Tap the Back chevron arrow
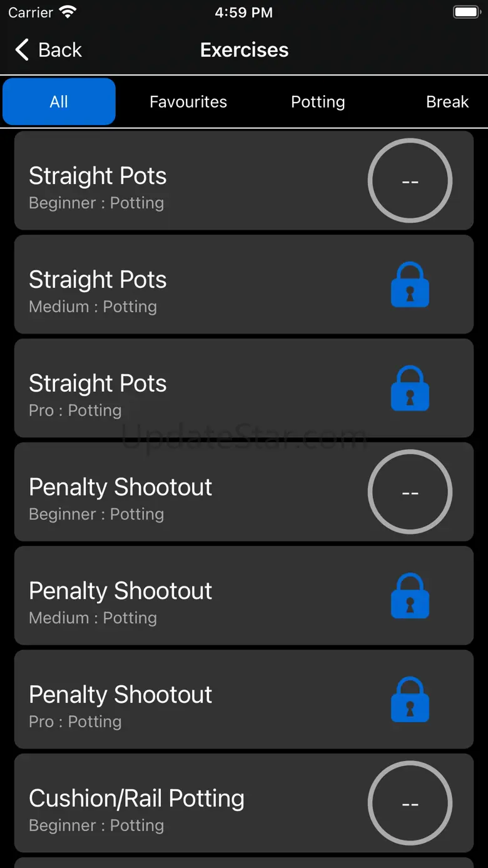Screen dimensions: 488x868 coord(22,50)
